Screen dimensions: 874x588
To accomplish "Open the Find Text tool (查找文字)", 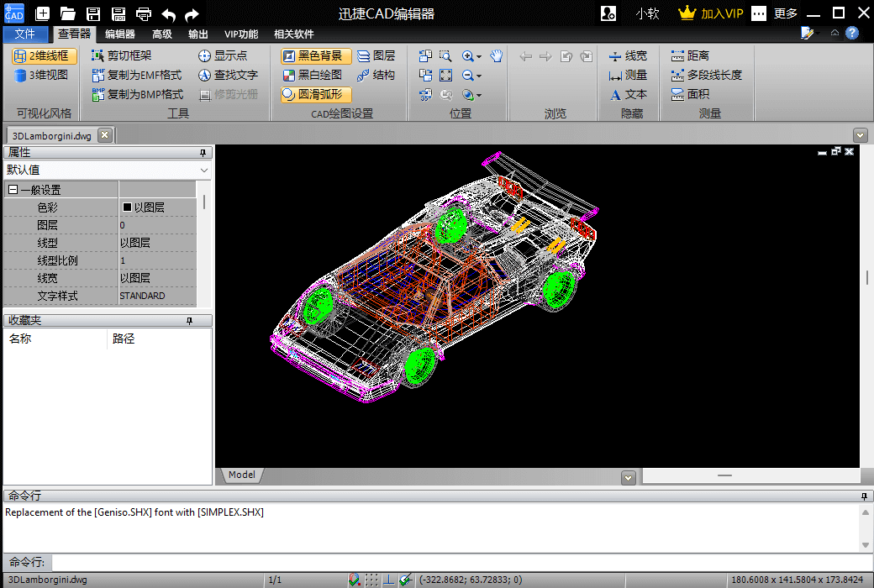I will coord(228,76).
